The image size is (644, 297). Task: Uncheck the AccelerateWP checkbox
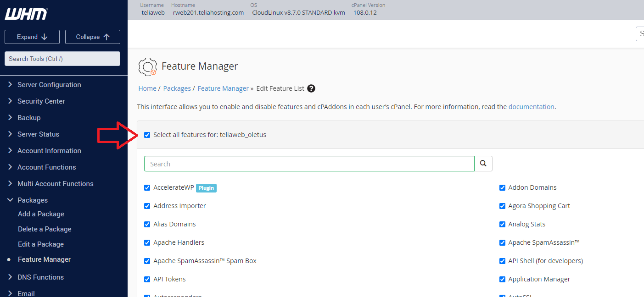[x=147, y=187]
